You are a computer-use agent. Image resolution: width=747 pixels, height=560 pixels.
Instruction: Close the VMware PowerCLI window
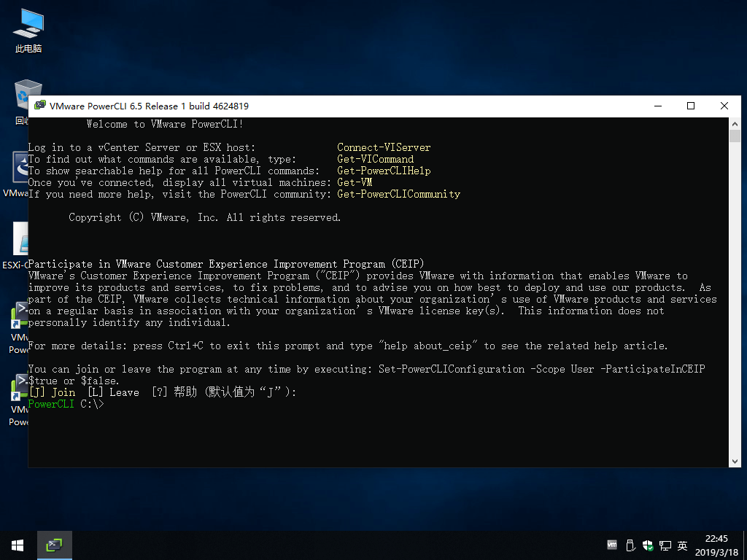(x=724, y=106)
